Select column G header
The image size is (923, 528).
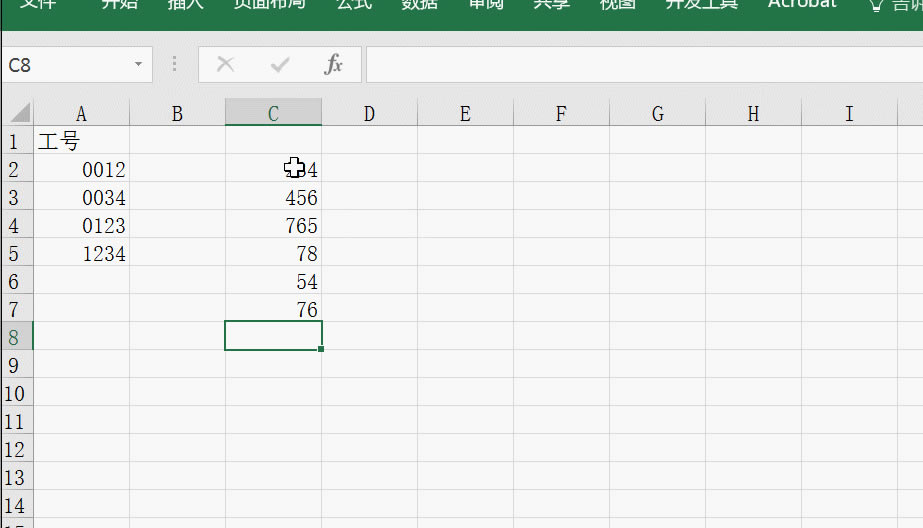[x=658, y=113]
